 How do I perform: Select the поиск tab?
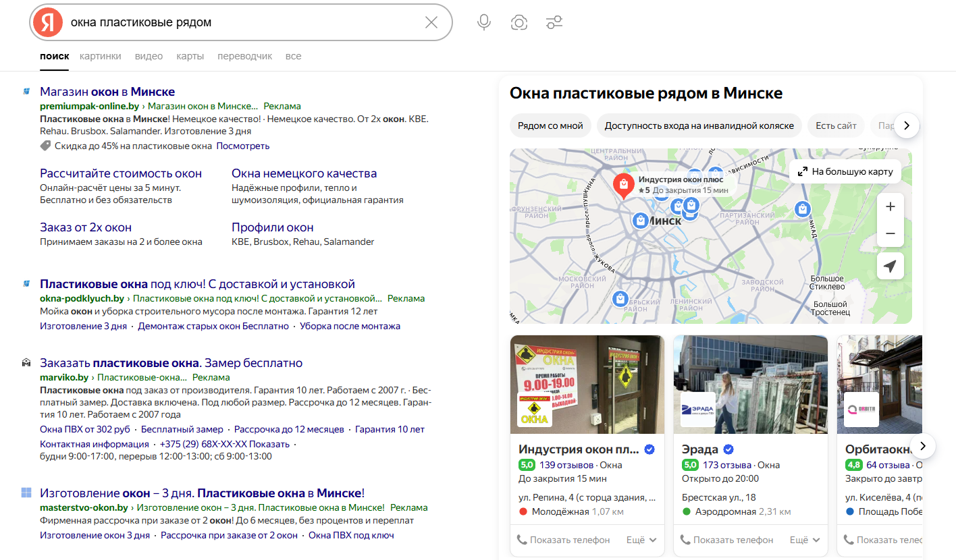[55, 56]
